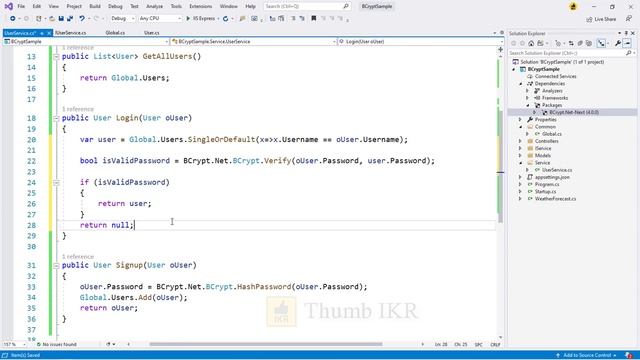Viewport: 640px width, 360px height.
Task: Collapse the if (isValidPassword) block
Action: pyautogui.click(x=56, y=183)
